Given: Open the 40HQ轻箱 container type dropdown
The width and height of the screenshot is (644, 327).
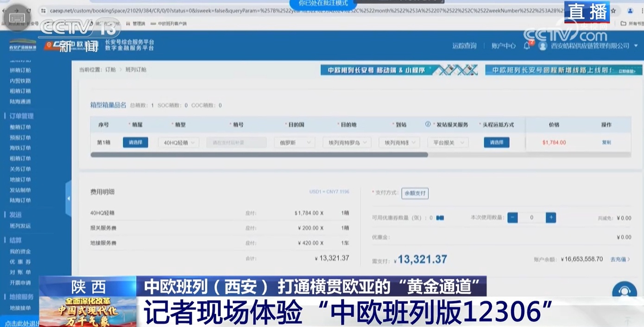Looking at the screenshot, I should tap(178, 142).
